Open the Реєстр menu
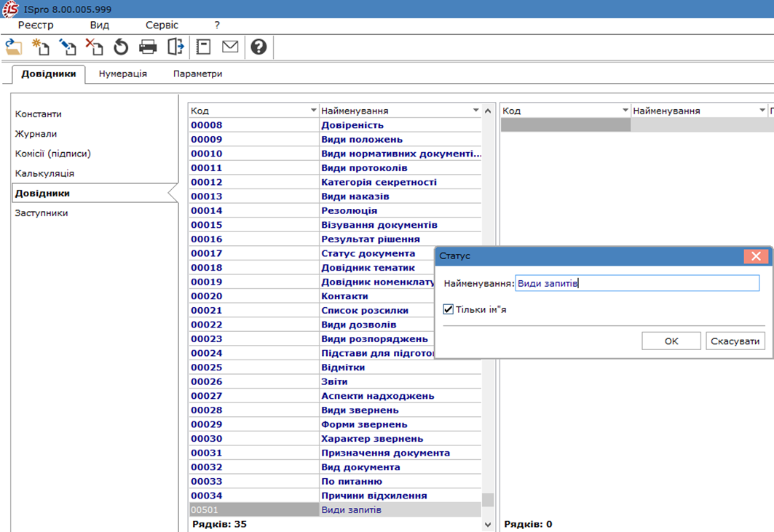The height and width of the screenshot is (532, 774). [x=36, y=25]
